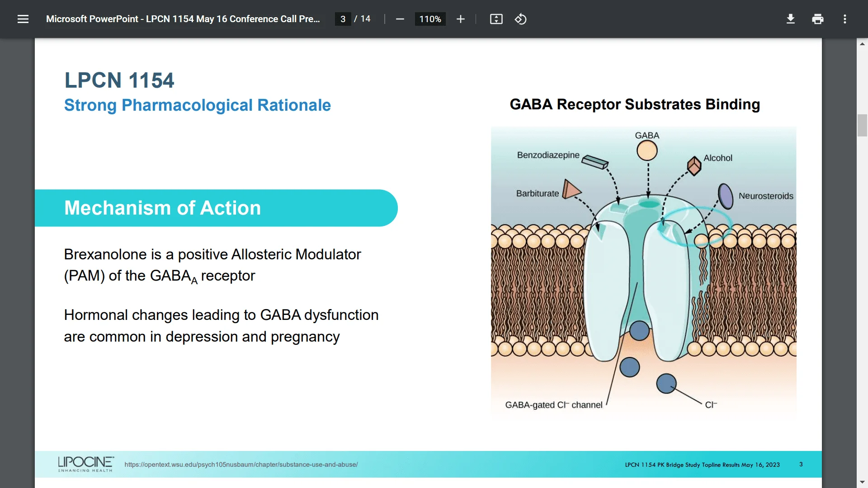Click footer 'PK Bridge Study Topline Results' text
Screen dimensions: 868x488
pyautogui.click(x=698, y=465)
